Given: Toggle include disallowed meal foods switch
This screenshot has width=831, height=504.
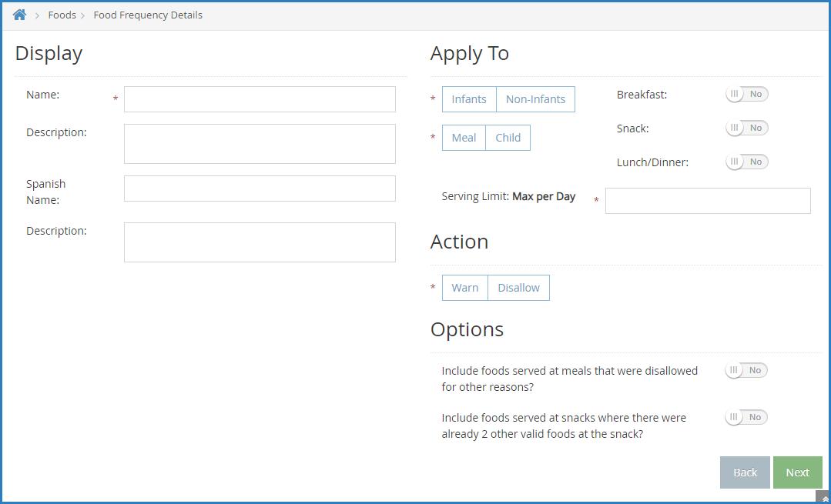Looking at the screenshot, I should click(x=746, y=370).
